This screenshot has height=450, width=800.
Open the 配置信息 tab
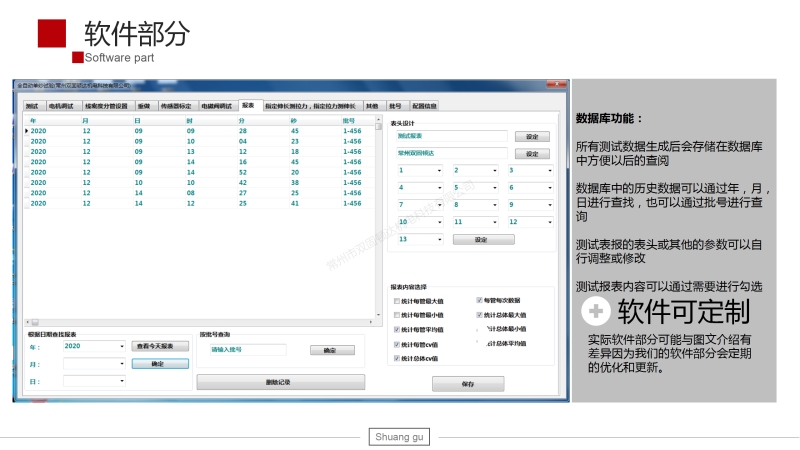click(x=426, y=105)
